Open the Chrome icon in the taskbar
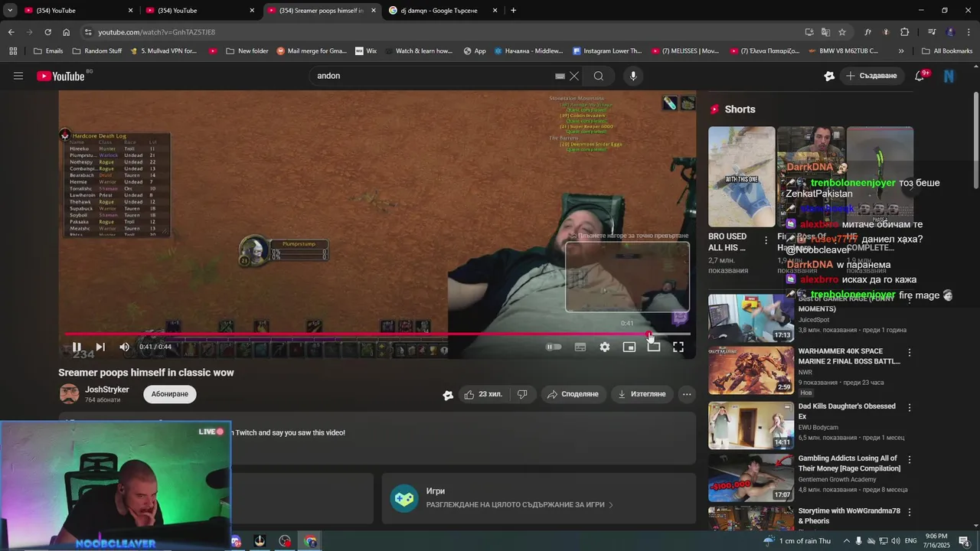Image resolution: width=980 pixels, height=551 pixels. (x=310, y=541)
